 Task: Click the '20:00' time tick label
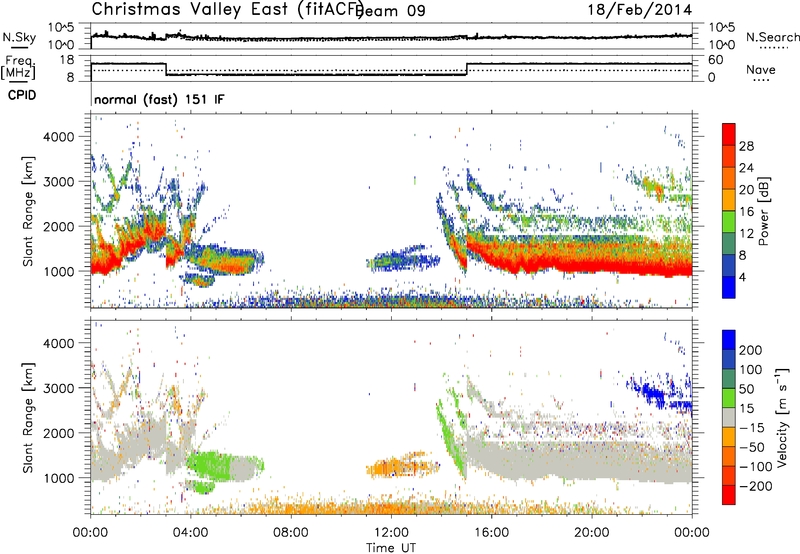pyautogui.click(x=591, y=533)
